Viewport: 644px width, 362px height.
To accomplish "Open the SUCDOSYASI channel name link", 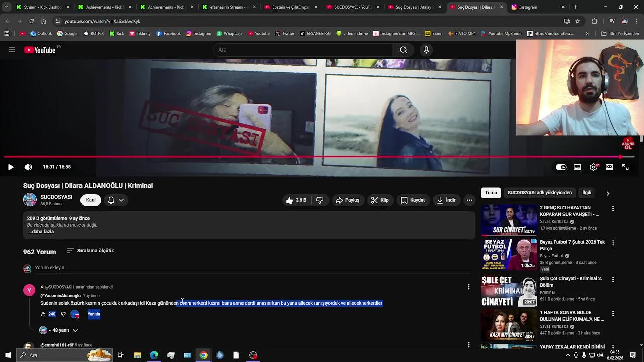I will click(56, 197).
